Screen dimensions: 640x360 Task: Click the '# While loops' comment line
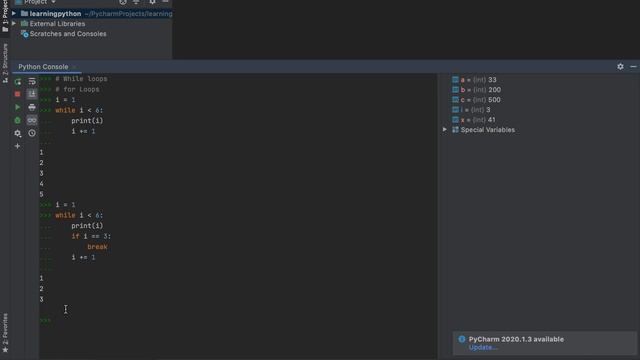tap(81, 79)
